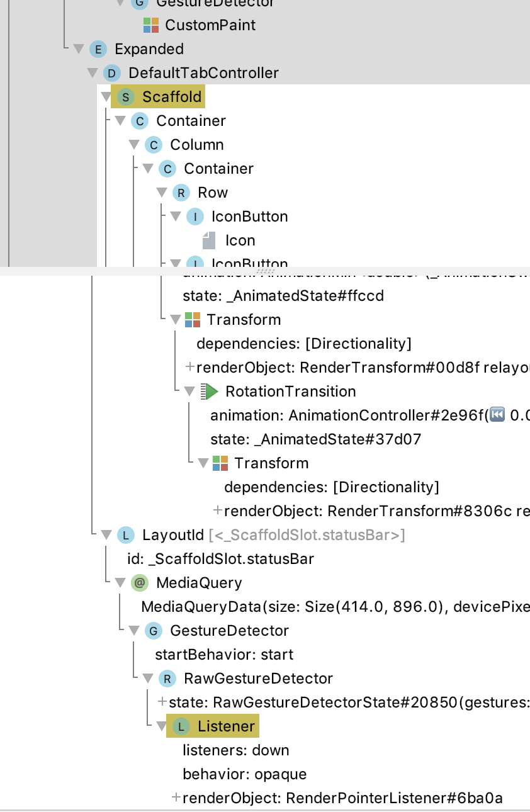The image size is (530, 812).
Task: Collapse the arrow of the IconButton above Icon
Action: pyautogui.click(x=176, y=217)
